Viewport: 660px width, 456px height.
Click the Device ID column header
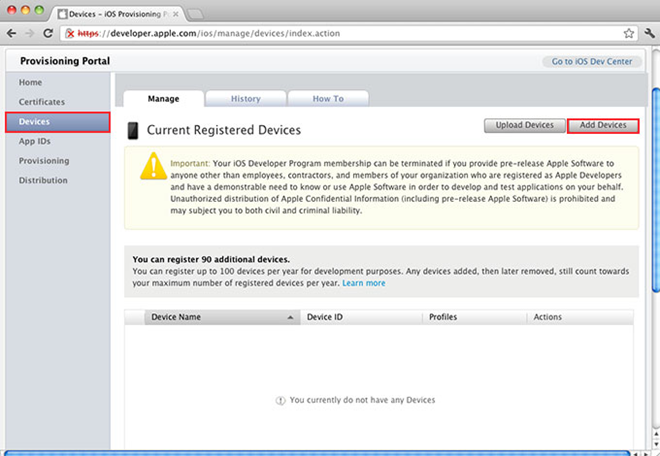coord(361,317)
